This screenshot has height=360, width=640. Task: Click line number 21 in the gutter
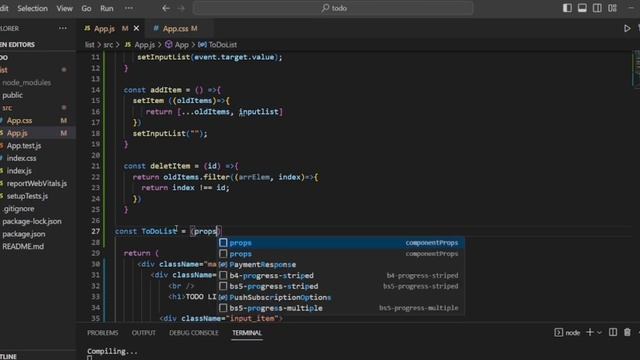point(96,166)
